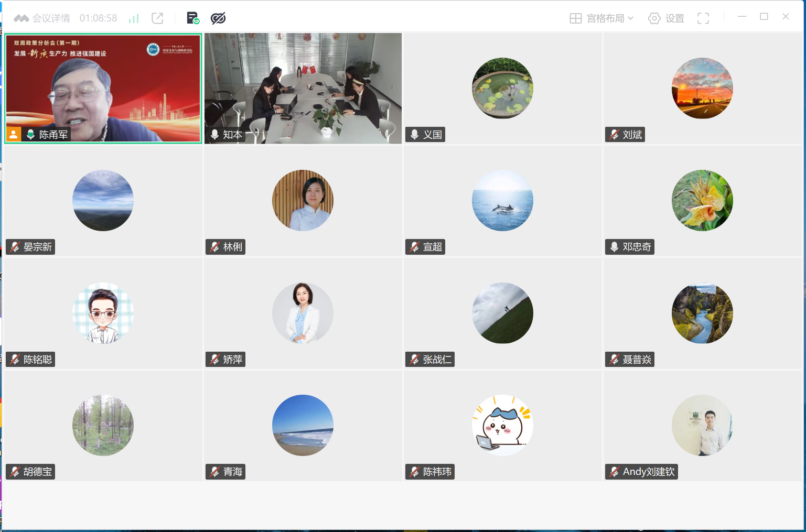Click the network signal strength icon
This screenshot has width=806, height=532.
point(134,18)
